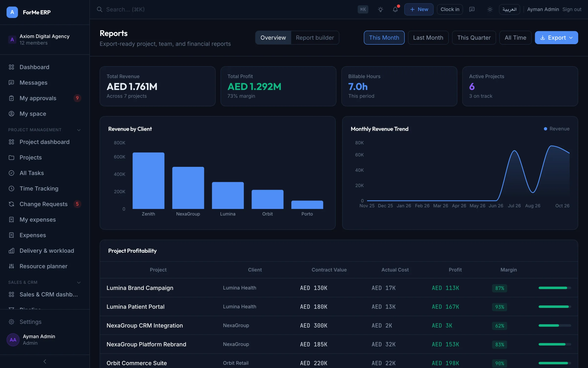Select Last Month period filter
588x368 pixels.
tap(428, 38)
